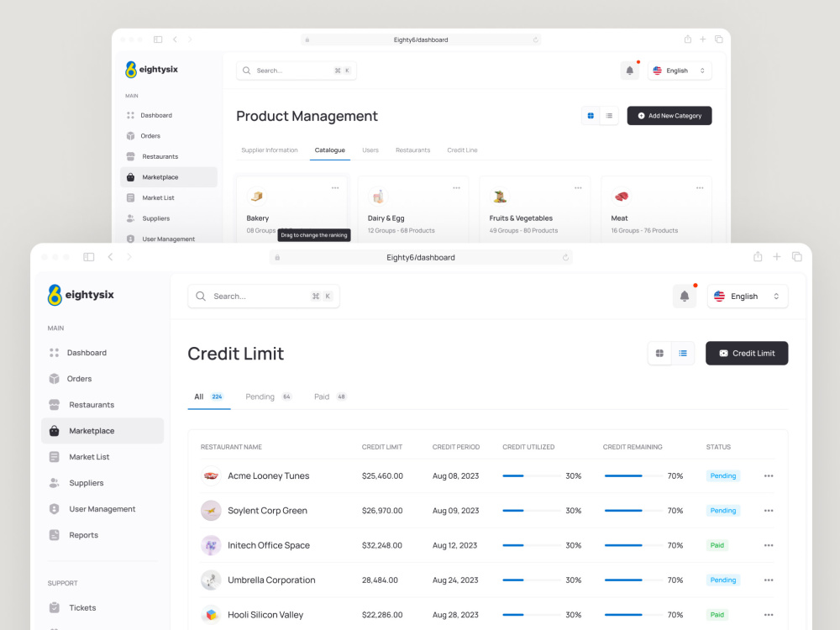
Task: Open Reports in the front window sidebar
Action: click(102, 535)
